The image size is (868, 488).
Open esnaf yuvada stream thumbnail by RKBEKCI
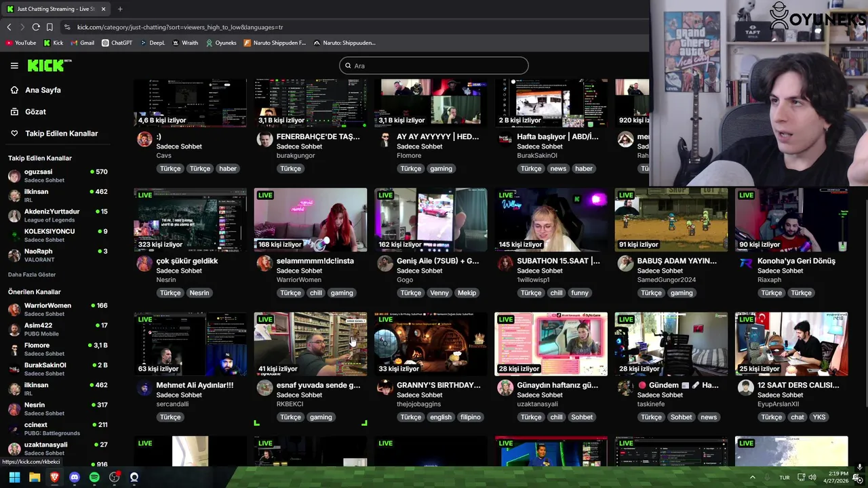click(310, 344)
